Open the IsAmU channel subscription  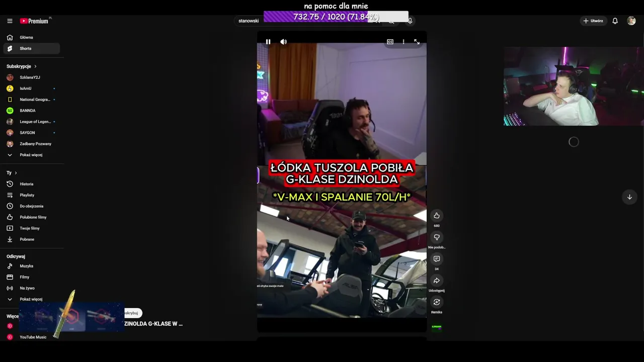pos(31,88)
